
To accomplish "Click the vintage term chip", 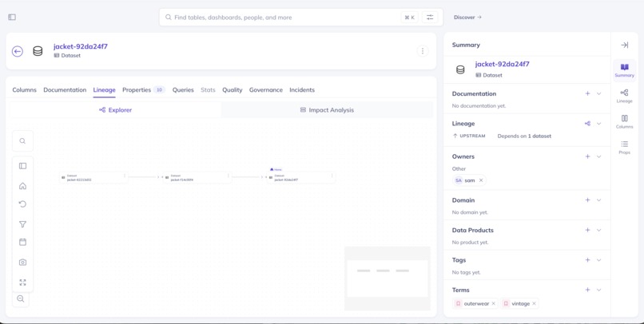I will click(520, 303).
